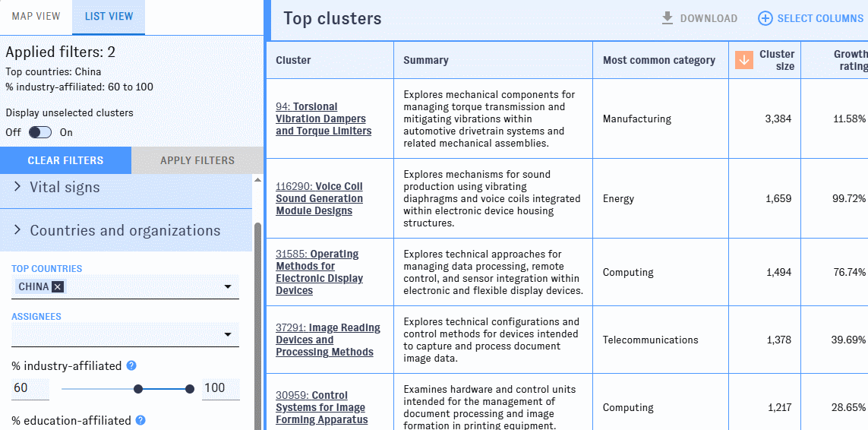
Task: Click the cluster size value 1,378
Action: [x=778, y=340]
